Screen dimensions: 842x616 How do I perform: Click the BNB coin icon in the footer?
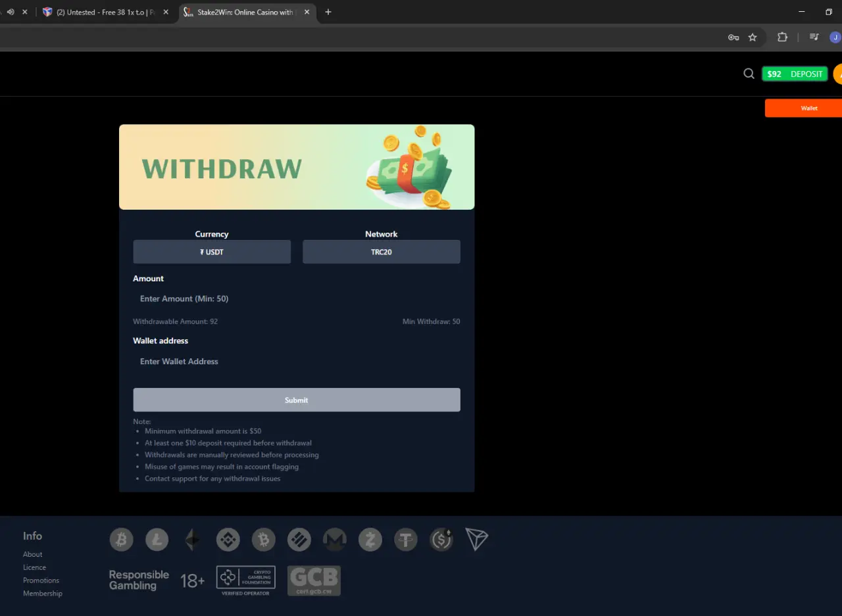[x=228, y=540]
